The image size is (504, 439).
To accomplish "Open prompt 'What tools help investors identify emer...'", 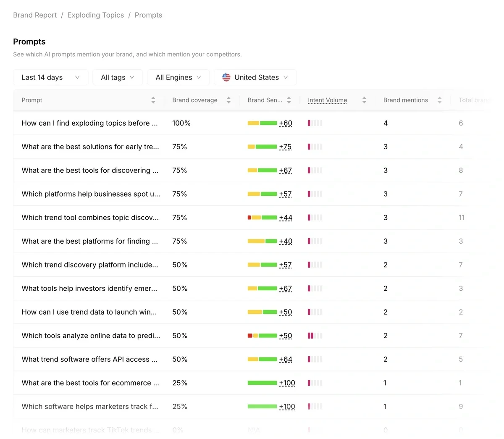I will 89,288.
